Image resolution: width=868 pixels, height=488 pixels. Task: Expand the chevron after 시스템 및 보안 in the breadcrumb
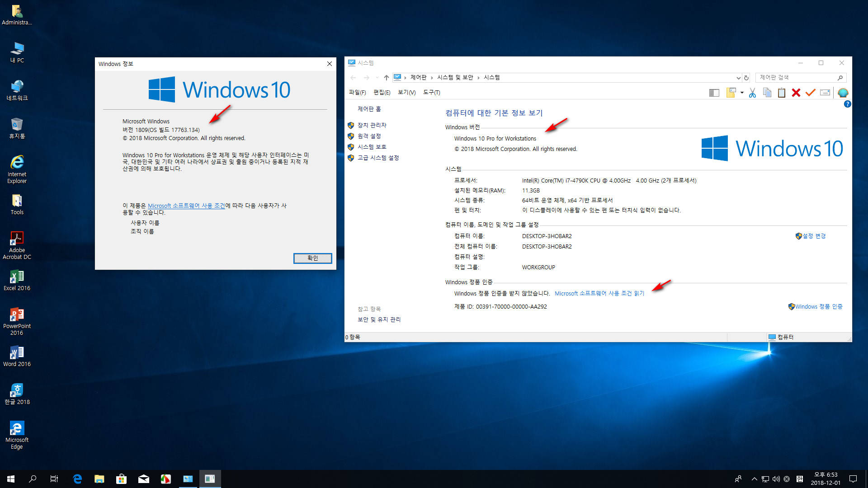(x=478, y=78)
